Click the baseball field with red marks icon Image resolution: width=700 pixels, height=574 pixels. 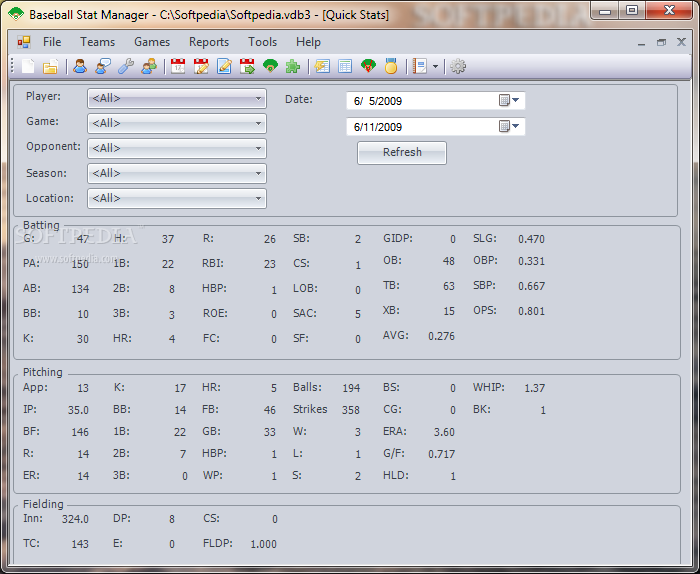coord(368,67)
